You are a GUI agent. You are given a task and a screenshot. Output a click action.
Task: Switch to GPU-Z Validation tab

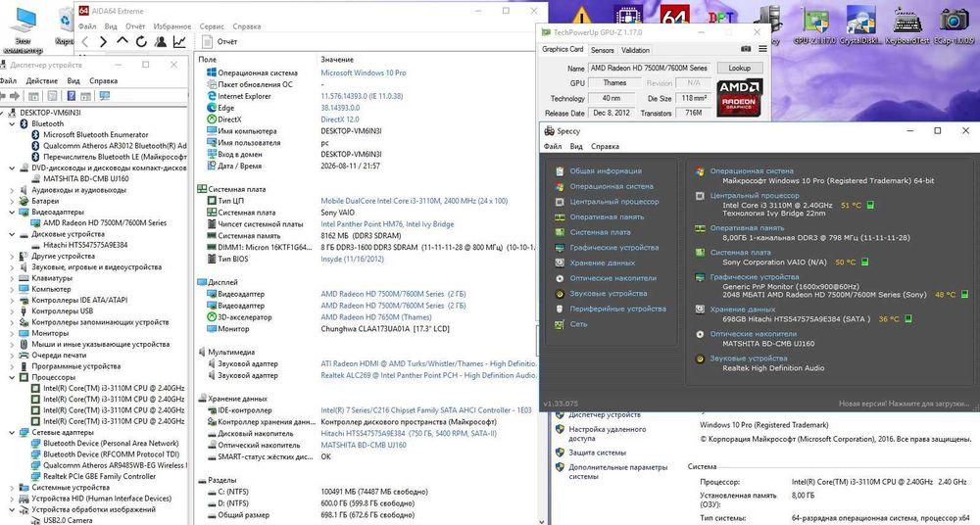pyautogui.click(x=635, y=50)
